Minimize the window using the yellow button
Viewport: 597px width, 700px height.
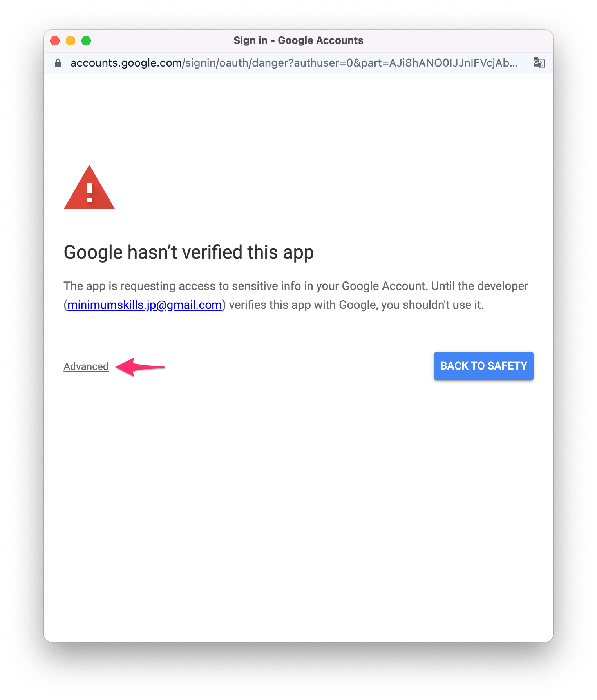click(x=71, y=41)
